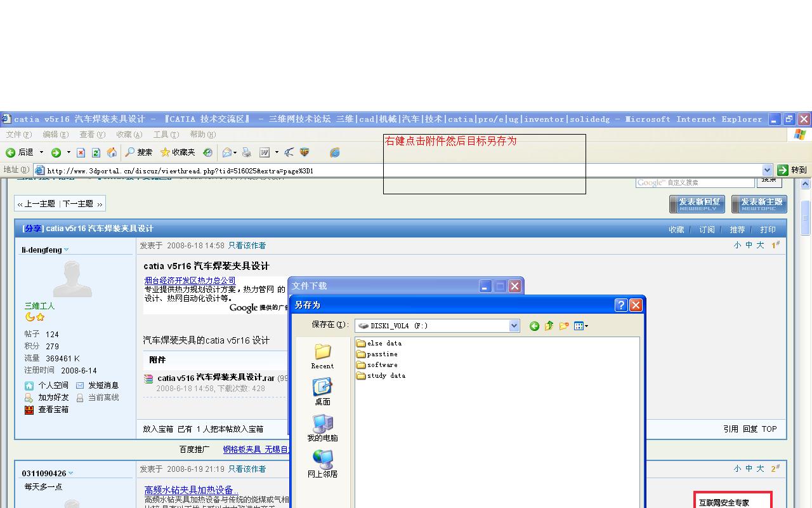Image resolution: width=812 pixels, height=508 pixels.
Task: Open the Mail button dropdown arrow
Action: (235, 152)
